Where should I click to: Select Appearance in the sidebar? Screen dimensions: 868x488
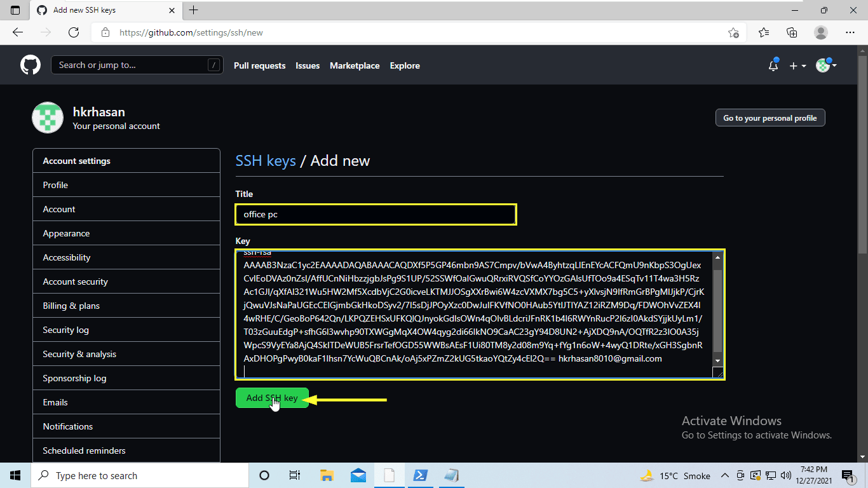click(x=126, y=233)
